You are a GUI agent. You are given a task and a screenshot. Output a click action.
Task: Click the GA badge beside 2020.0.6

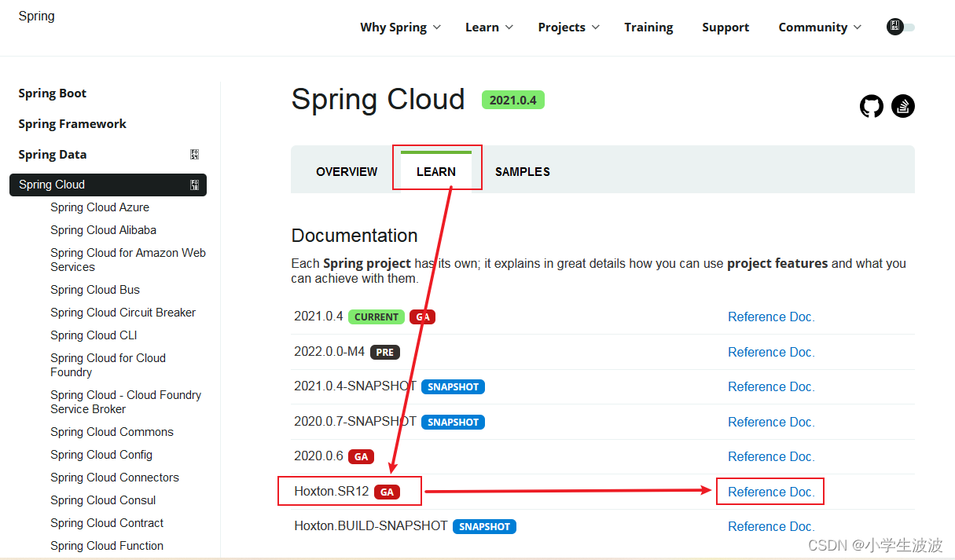pyautogui.click(x=361, y=457)
